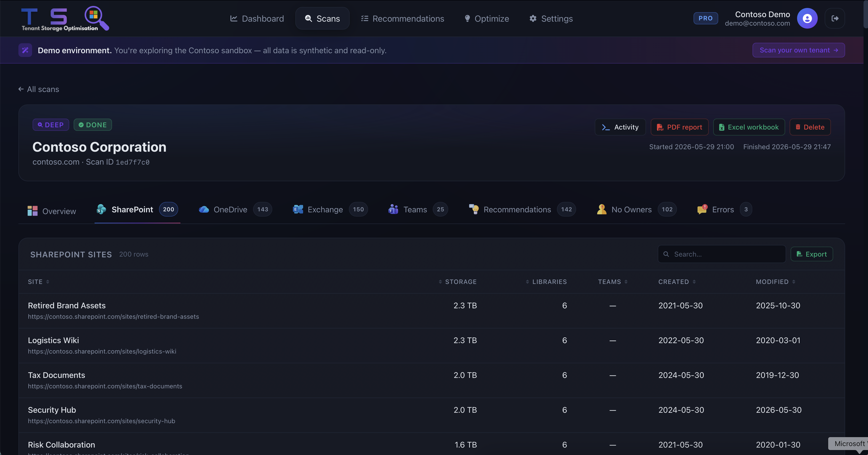Viewport: 868px width, 455px height.
Task: Click the Recommendations lightbulb tab icon
Action: (474, 209)
